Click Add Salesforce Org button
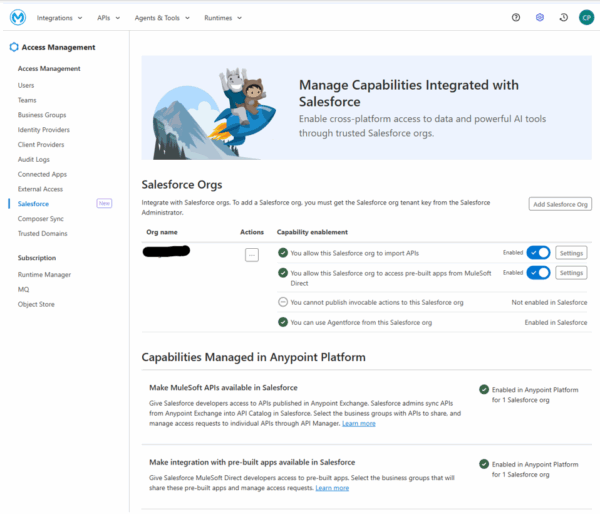 560,204
